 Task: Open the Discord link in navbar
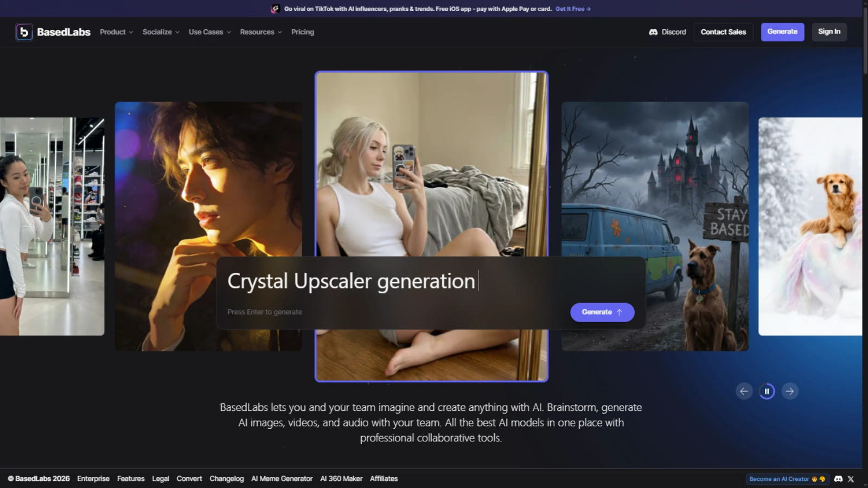667,32
